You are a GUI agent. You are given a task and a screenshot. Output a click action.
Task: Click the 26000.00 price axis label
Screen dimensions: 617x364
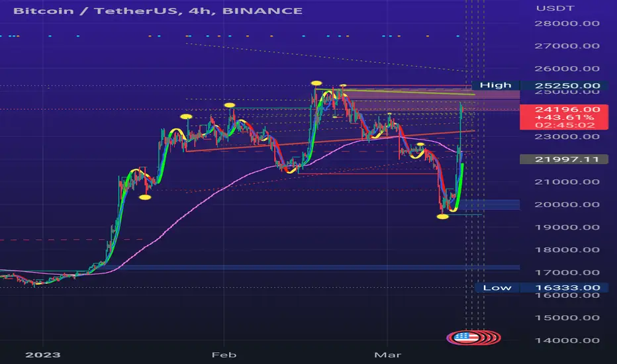point(567,68)
